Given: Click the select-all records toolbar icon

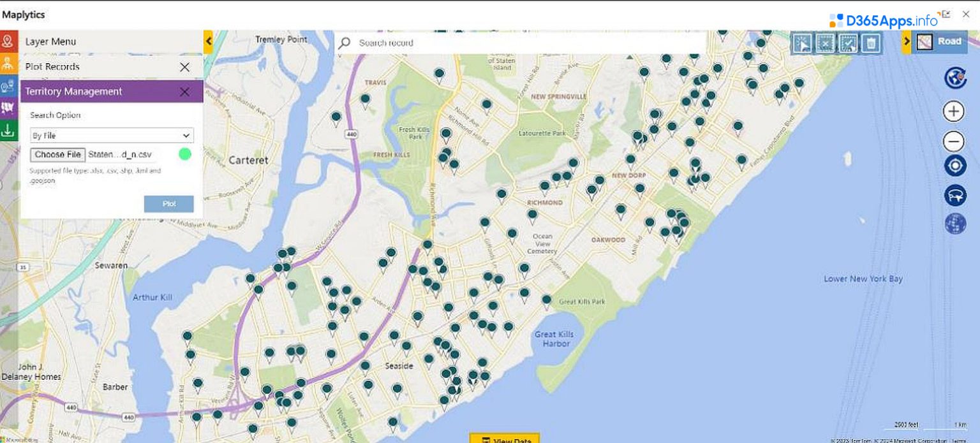Looking at the screenshot, I should 849,42.
